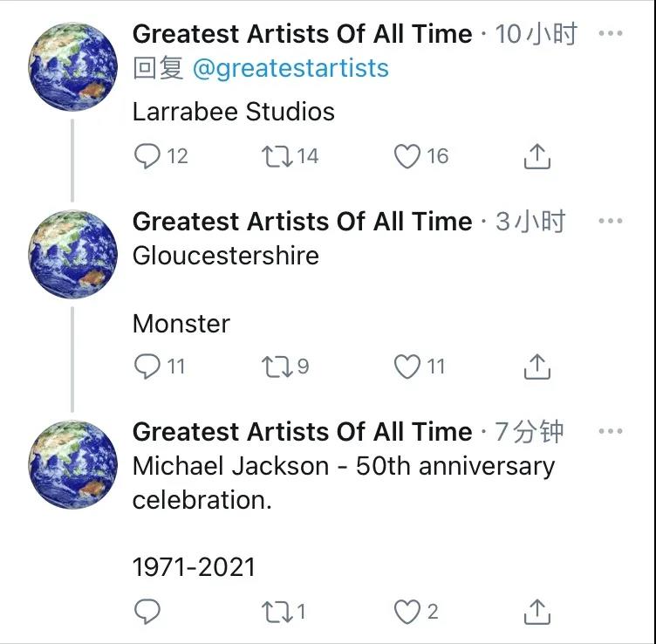Like the Larrabee Studios tweet
This screenshot has height=644, width=656.
[407, 156]
